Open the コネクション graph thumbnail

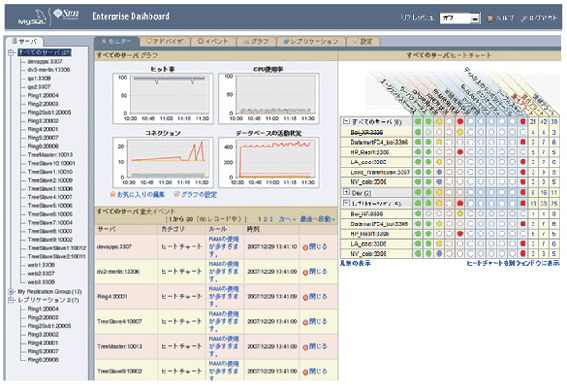coord(163,162)
